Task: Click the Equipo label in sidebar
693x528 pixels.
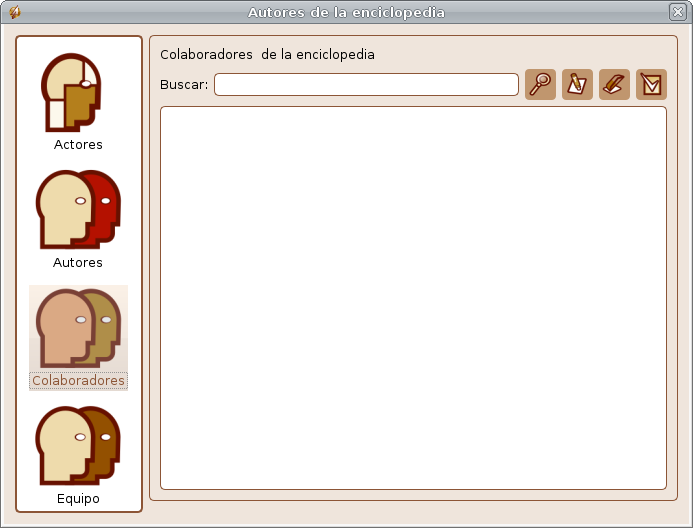Action: click(x=78, y=498)
